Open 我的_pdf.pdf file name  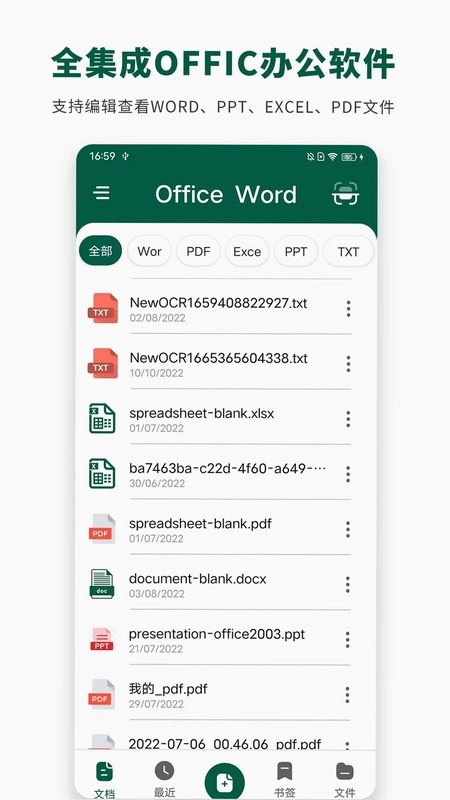coord(168,689)
